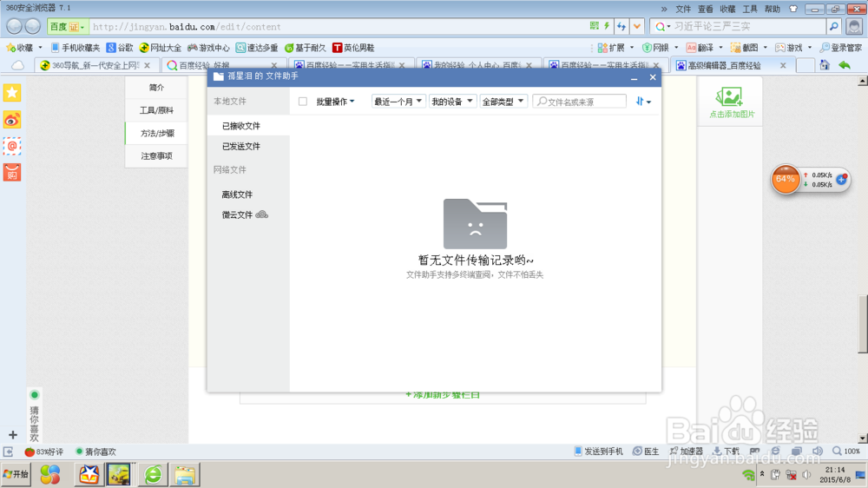Click the QR code icon in address bar
The height and width of the screenshot is (488, 868).
point(595,26)
